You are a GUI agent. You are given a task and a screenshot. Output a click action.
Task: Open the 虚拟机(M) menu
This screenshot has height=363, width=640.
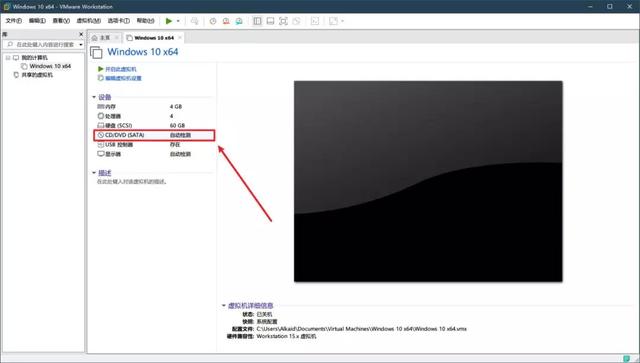89,21
